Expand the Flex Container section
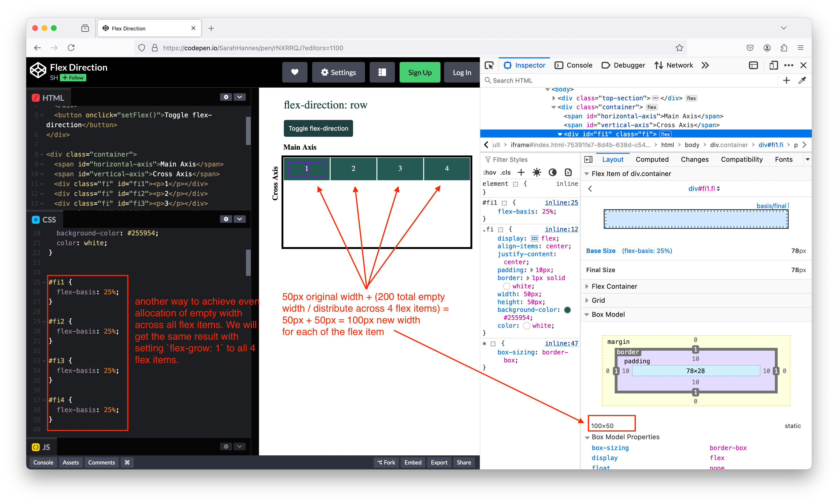This screenshot has width=838, height=504. 586,286
